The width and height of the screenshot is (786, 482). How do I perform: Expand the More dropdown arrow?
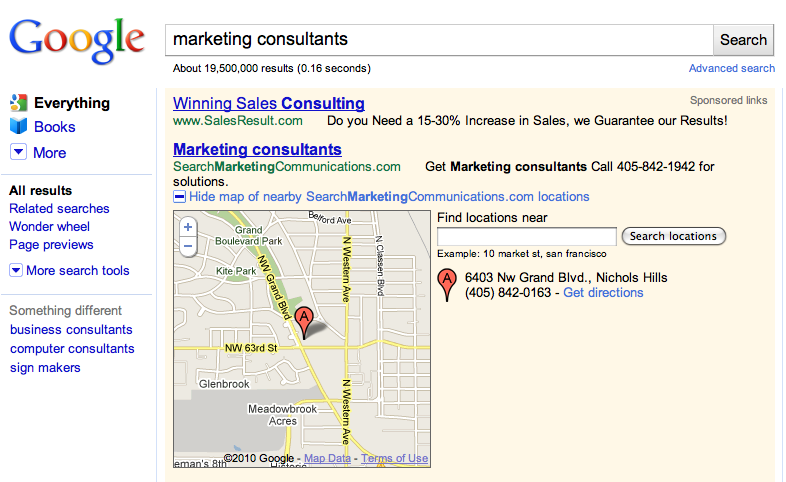coord(18,152)
